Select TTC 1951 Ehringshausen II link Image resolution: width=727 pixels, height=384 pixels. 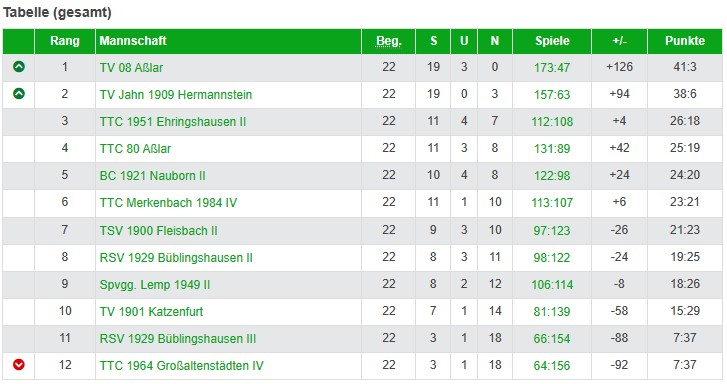pyautogui.click(x=172, y=122)
